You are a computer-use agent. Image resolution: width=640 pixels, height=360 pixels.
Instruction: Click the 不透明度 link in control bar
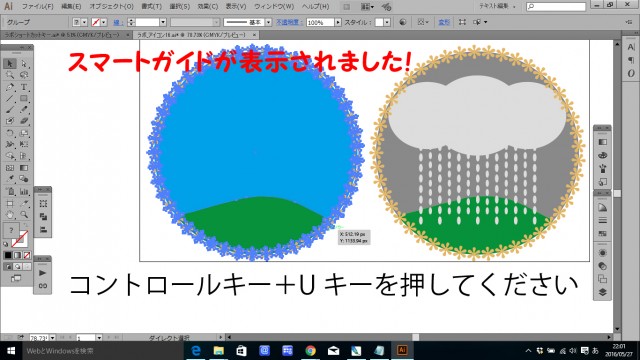pos(289,22)
